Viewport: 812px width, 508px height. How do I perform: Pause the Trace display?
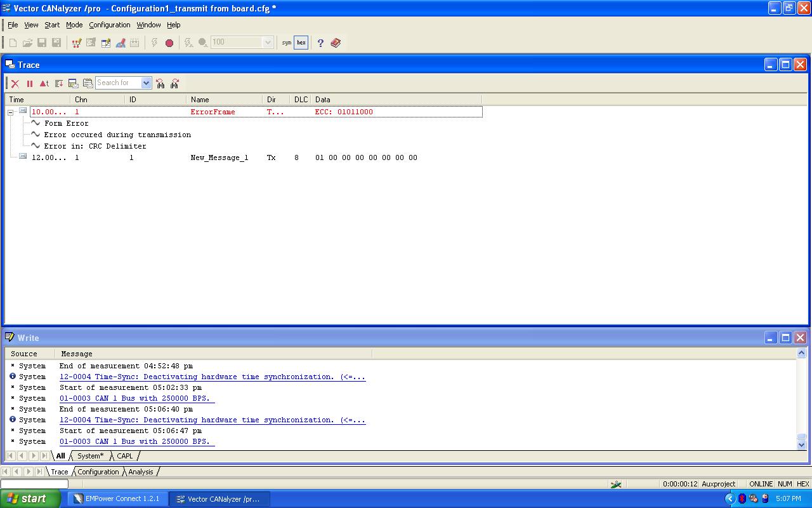(x=30, y=83)
